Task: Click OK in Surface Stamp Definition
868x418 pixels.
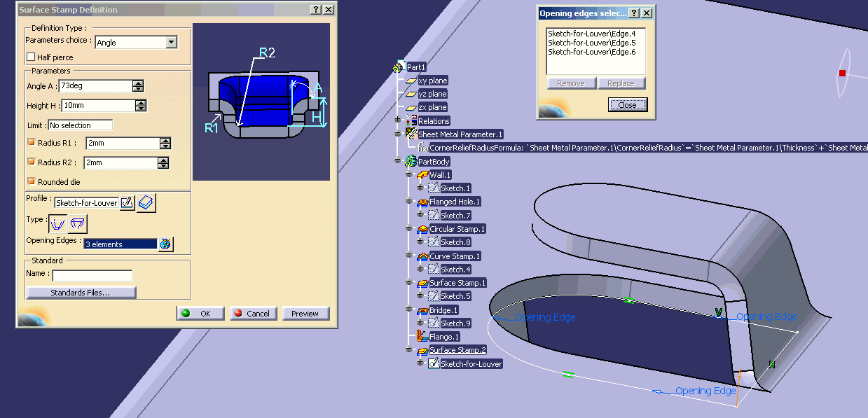Action: (200, 314)
